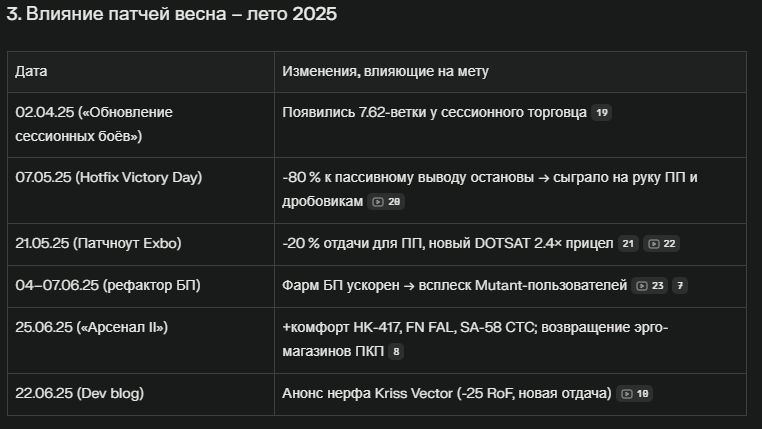
Task: Open video citation 22 in Патчноут Exbo row
Action: (661, 243)
